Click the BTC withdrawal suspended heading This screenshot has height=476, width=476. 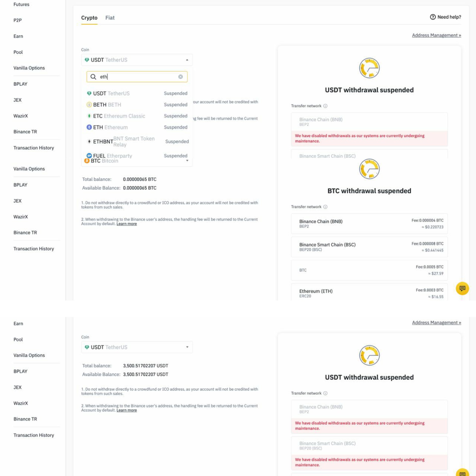pos(369,191)
